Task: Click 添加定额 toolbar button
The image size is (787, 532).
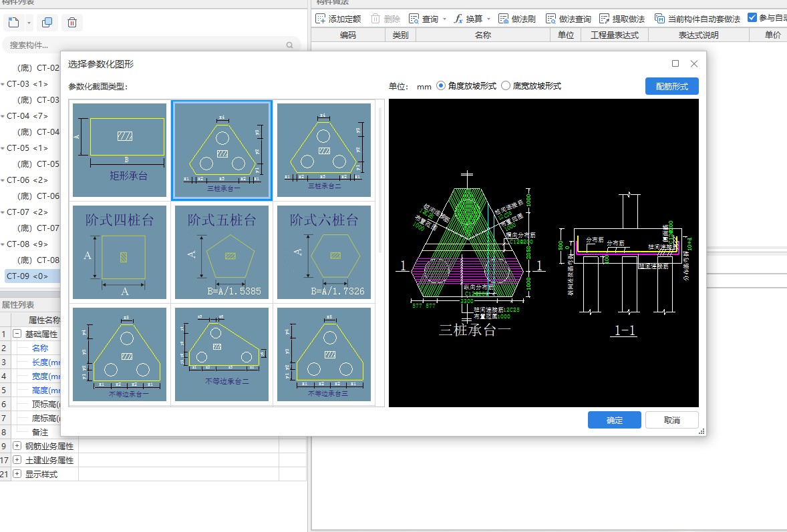Action: tap(338, 19)
